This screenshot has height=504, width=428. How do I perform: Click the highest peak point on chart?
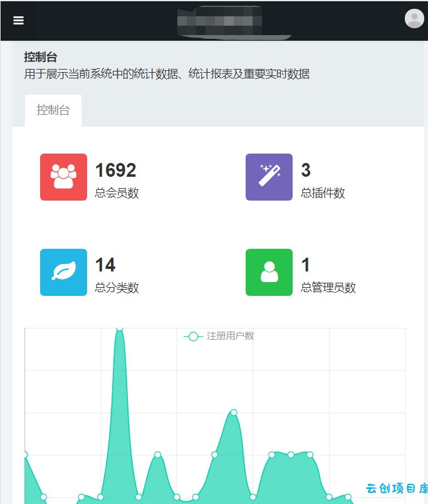click(120, 328)
